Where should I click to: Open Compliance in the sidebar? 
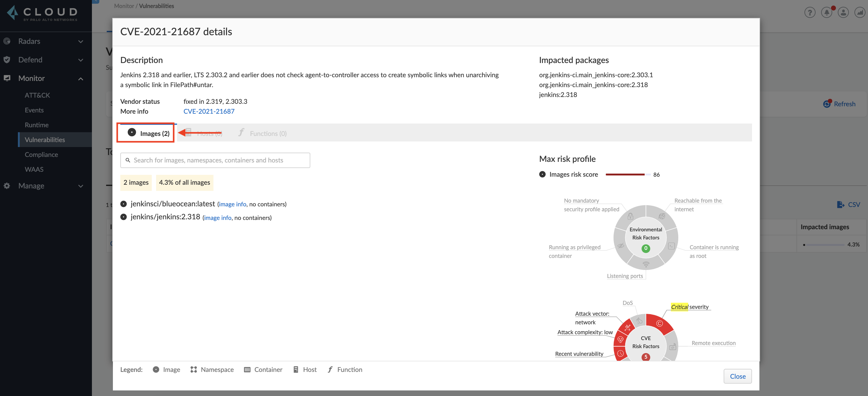pyautogui.click(x=41, y=154)
